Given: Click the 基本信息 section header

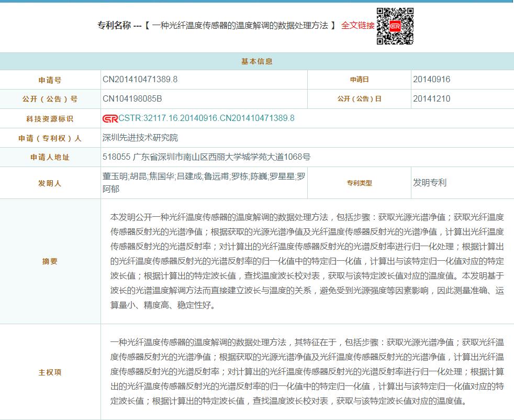Looking at the screenshot, I should 257,61.
